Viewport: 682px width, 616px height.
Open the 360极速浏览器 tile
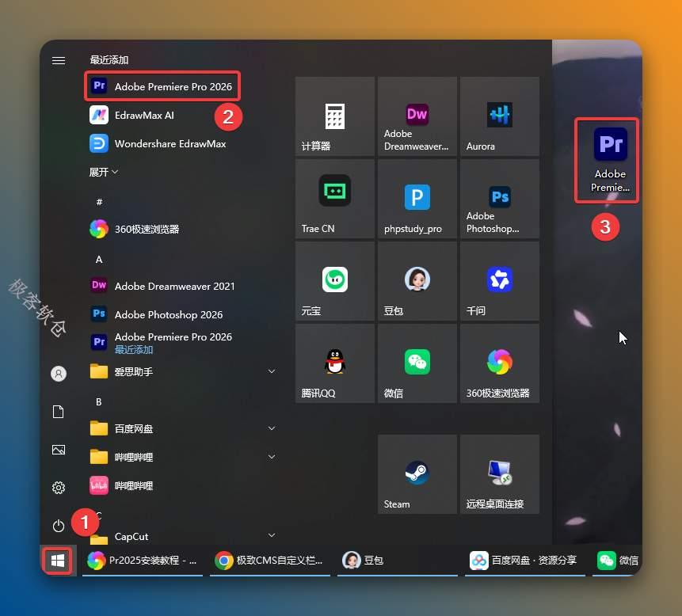point(499,363)
